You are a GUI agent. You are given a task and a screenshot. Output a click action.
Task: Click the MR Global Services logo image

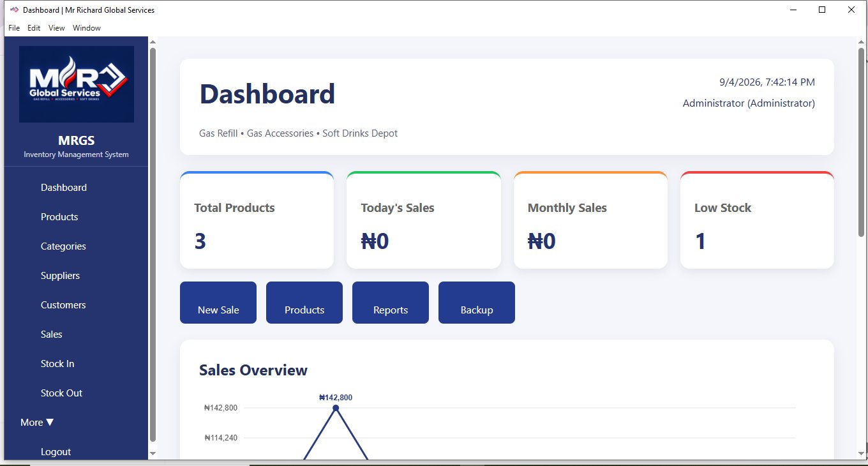[x=77, y=84]
